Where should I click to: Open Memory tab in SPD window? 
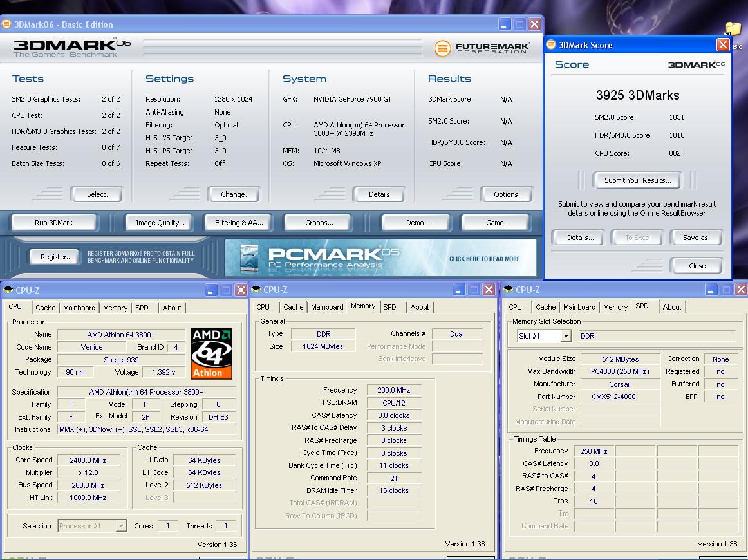(615, 307)
